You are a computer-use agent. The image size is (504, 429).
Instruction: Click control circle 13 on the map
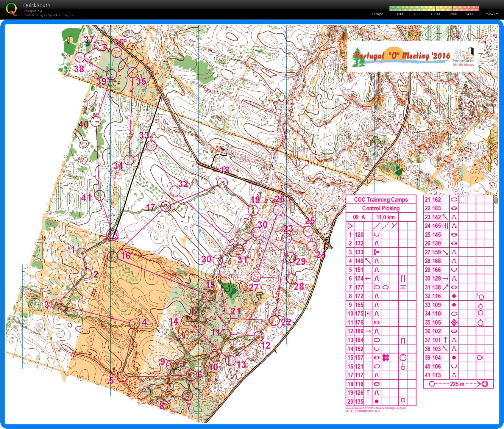(x=230, y=360)
